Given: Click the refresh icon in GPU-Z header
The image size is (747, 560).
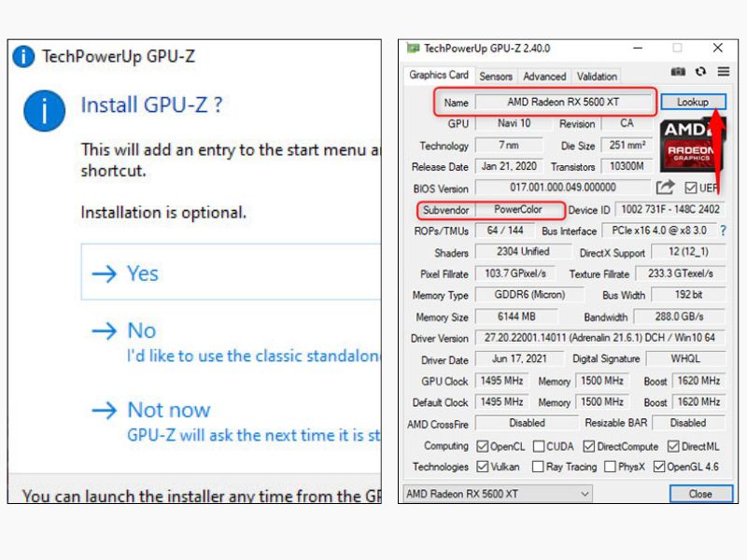Looking at the screenshot, I should coord(700,73).
